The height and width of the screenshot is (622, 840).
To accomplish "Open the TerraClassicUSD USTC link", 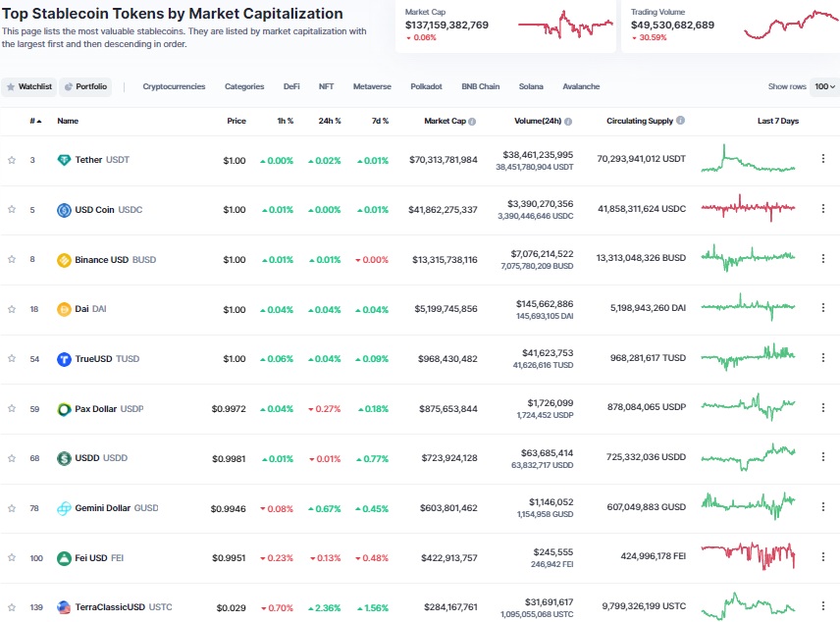I will (124, 607).
